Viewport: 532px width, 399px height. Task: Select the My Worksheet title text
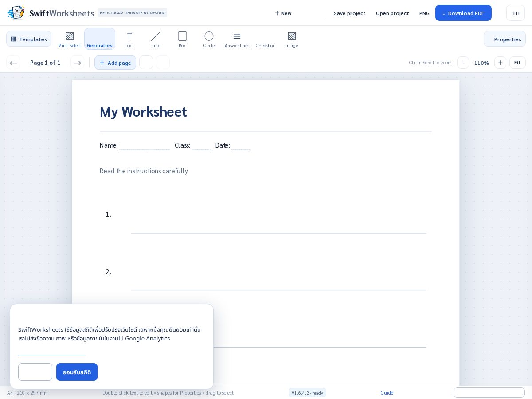(x=143, y=112)
